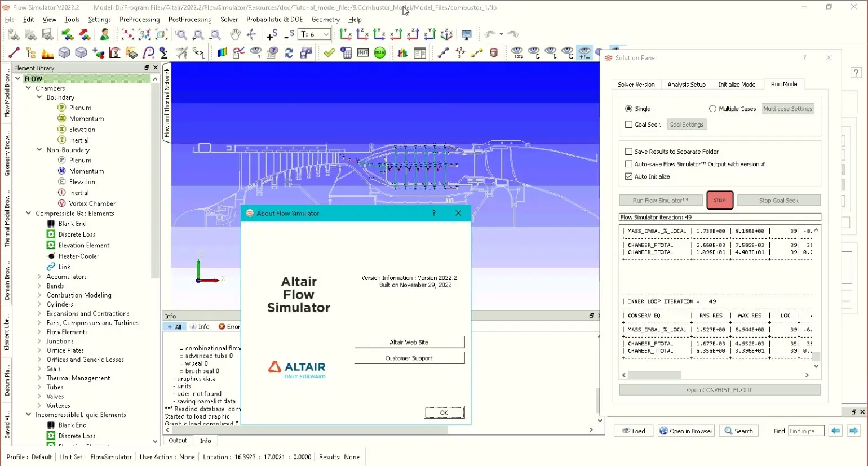Viewport: 868px width, 466px height.
Task: Click the green checkmark model check icon
Action: [x=329, y=53]
